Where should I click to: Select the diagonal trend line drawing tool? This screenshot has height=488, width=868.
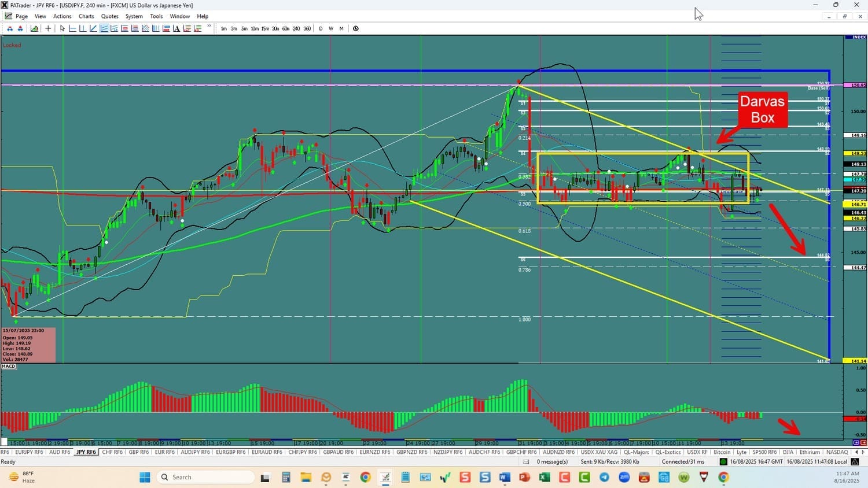point(93,28)
